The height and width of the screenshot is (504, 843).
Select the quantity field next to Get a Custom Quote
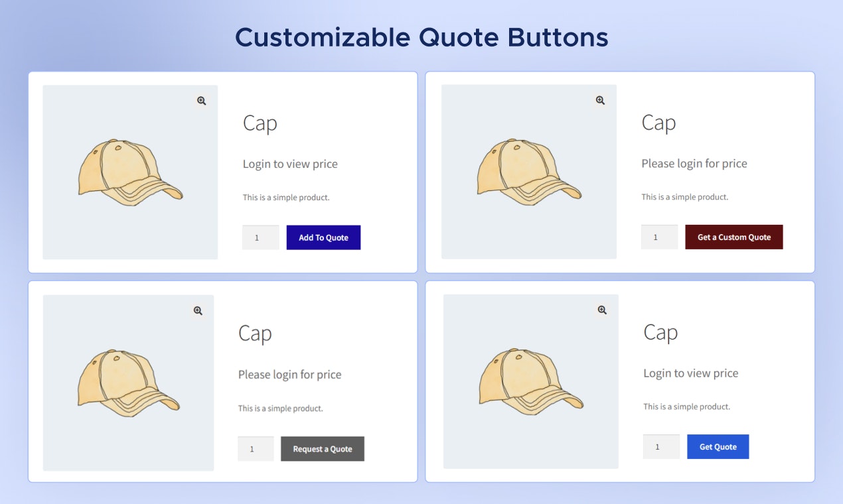pos(659,237)
